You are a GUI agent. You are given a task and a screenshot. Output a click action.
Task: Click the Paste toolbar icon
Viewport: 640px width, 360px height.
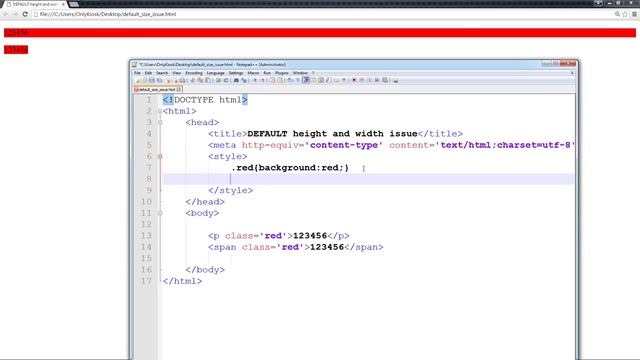208,80
